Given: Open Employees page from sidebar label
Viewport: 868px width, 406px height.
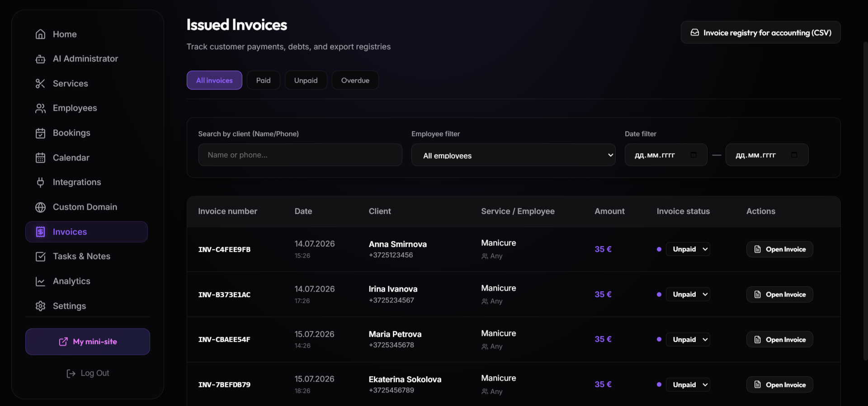Looking at the screenshot, I should pyautogui.click(x=75, y=108).
